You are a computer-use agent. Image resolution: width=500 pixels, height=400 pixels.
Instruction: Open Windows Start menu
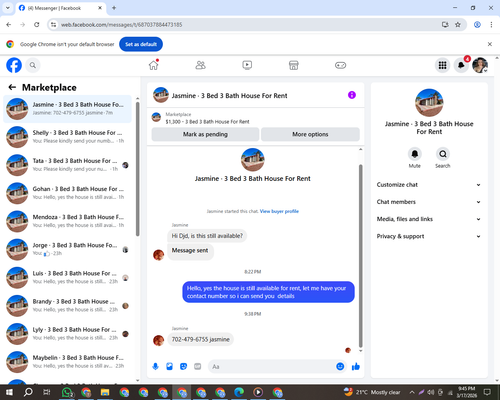[9, 392]
